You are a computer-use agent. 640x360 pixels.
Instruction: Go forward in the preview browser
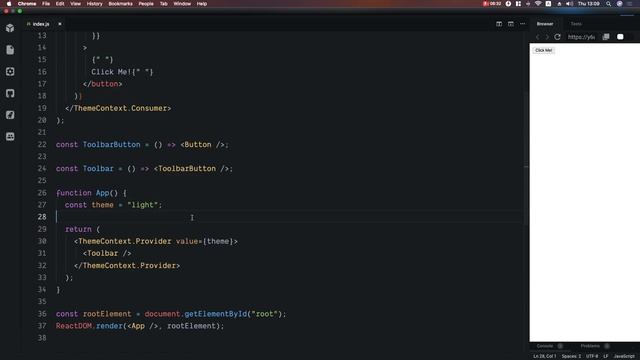coord(547,37)
